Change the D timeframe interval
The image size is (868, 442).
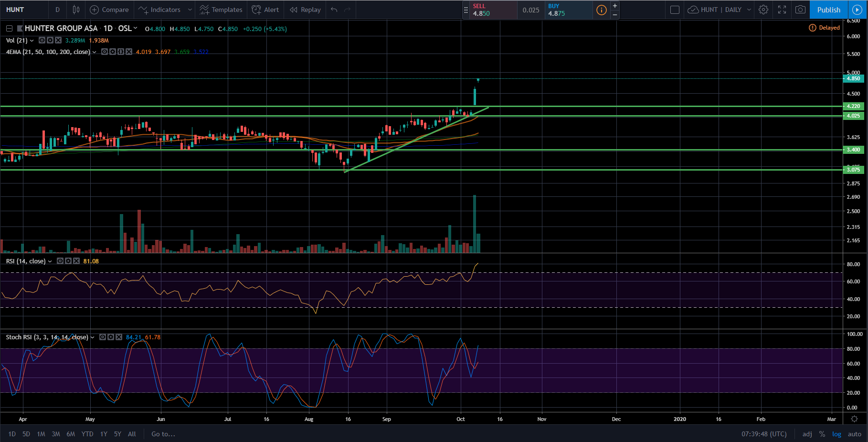[57, 10]
